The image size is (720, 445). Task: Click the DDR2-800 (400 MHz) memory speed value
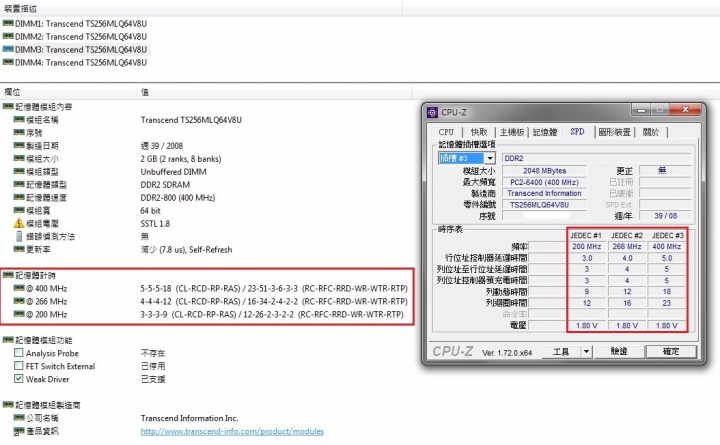pos(178,197)
